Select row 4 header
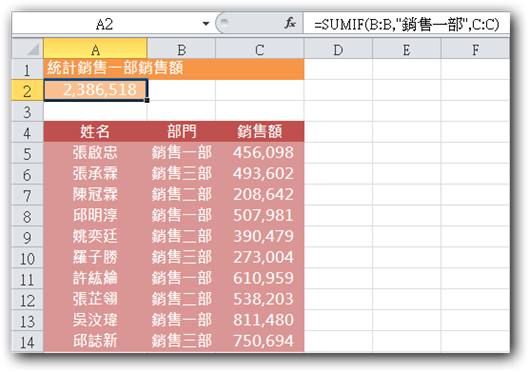Screen dimensions: 529x372 [28, 132]
